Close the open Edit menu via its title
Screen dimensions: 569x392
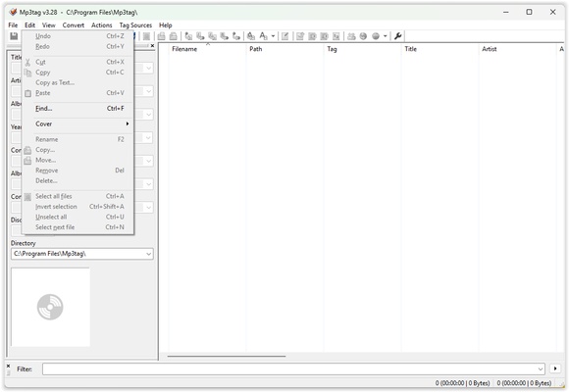tap(29, 25)
